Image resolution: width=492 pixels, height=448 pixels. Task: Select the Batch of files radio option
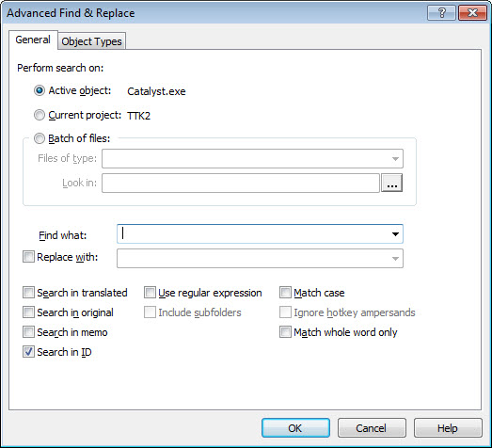40,138
